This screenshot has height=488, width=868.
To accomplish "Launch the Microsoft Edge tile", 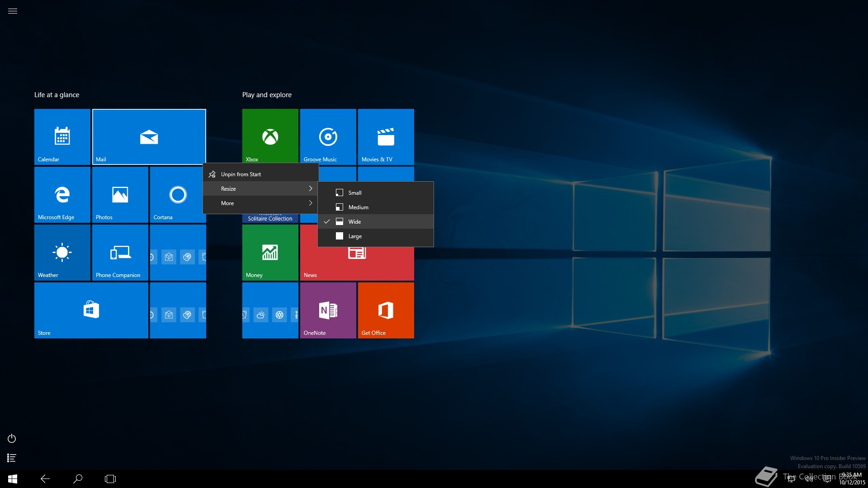I will click(62, 195).
